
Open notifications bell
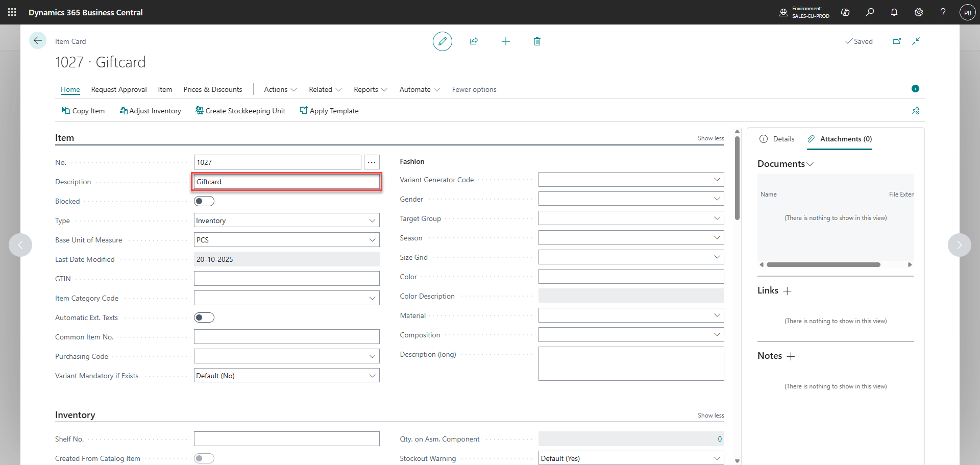[x=894, y=12]
